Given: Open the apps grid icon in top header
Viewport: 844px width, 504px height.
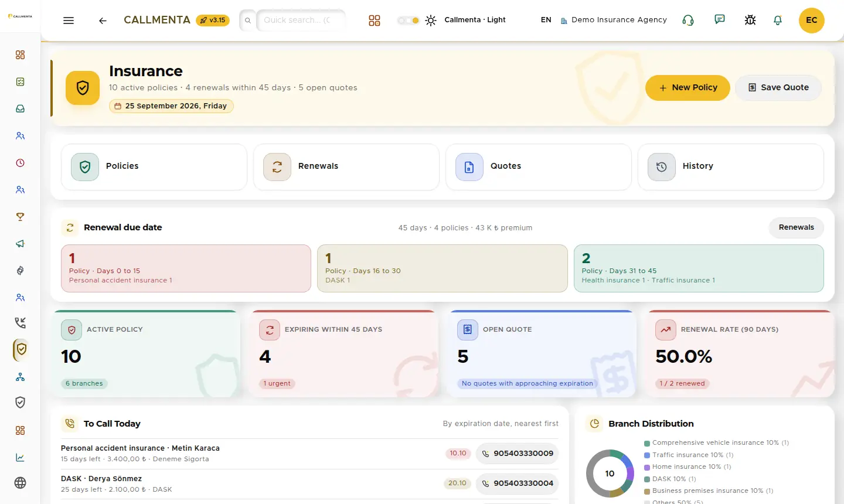Looking at the screenshot, I should tap(375, 21).
